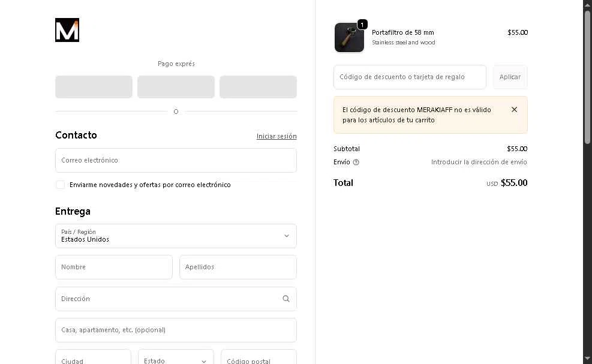Viewport: 592px width, 364px height.
Task: Click the address search magnifier icon
Action: coord(286,299)
